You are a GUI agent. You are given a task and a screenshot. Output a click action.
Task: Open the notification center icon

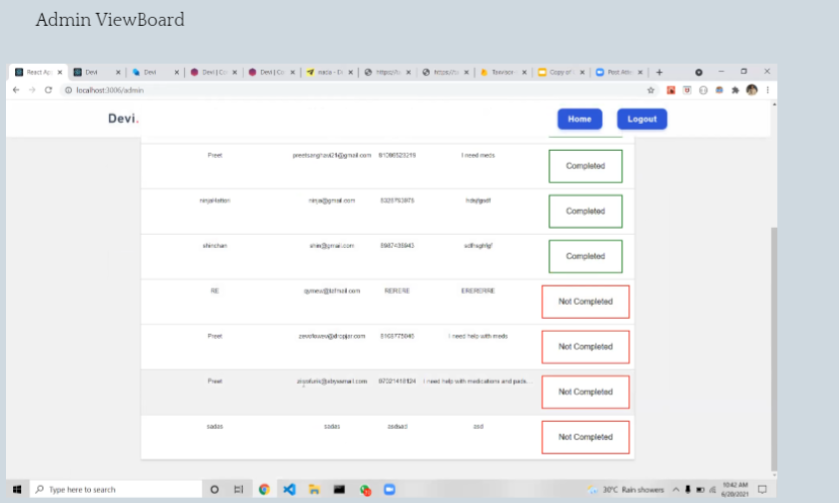click(x=762, y=489)
